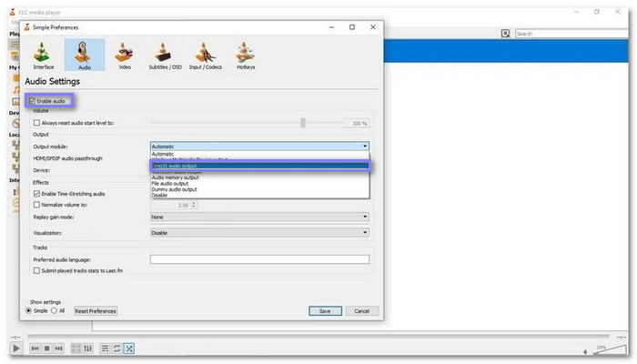Toggle loop mode in the VLC toolbar
This screenshot has height=364, width=637.
(x=117, y=349)
